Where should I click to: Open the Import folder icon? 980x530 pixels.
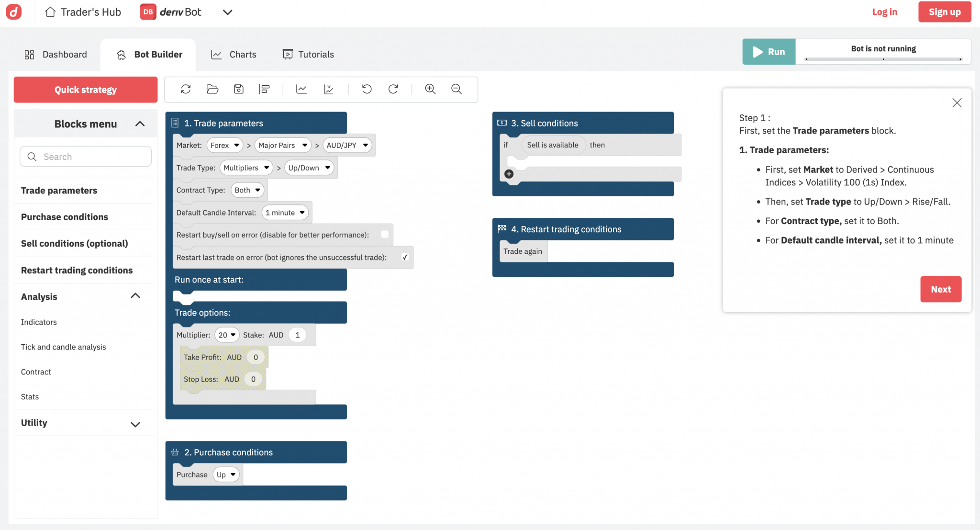[x=212, y=89]
